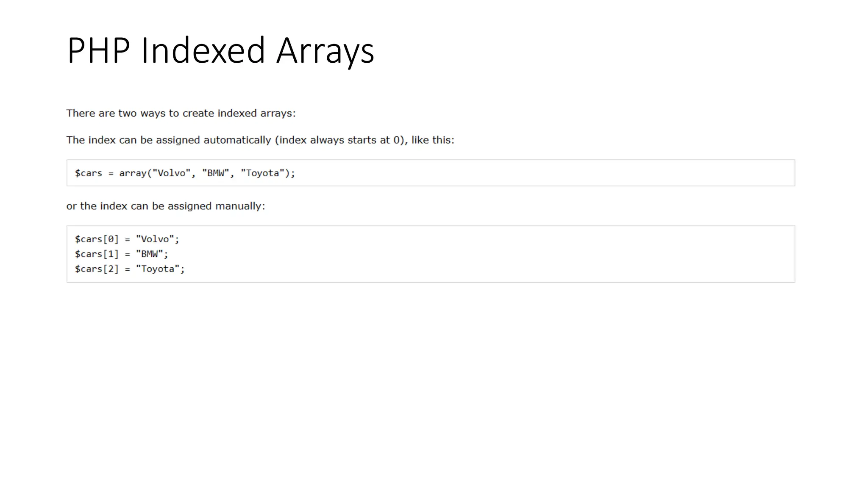Click the $cars[1] = "BMW" line
Screen dimensions: 868x488
(x=121, y=254)
